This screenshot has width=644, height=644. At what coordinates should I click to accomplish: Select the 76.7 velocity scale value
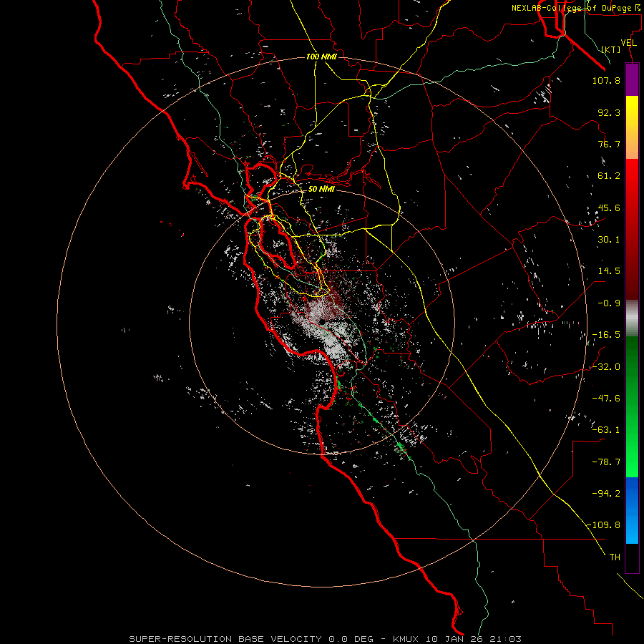click(609, 144)
